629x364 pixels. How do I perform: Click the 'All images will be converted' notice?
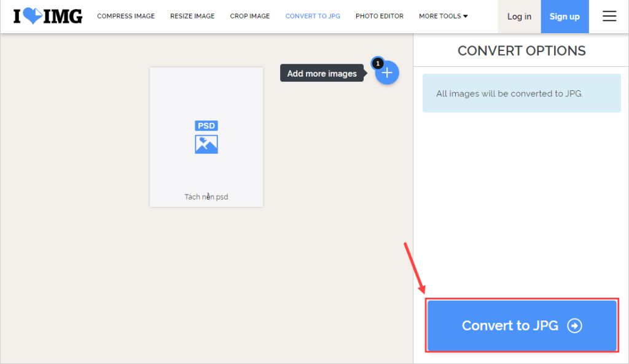(509, 94)
